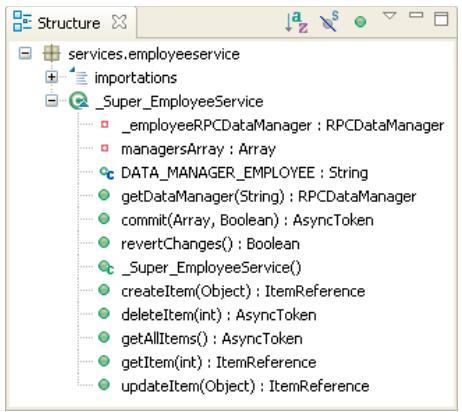Image resolution: width=462 pixels, height=412 pixels.
Task: Click the class icon of _Super_EmployeeService
Action: coord(79,101)
